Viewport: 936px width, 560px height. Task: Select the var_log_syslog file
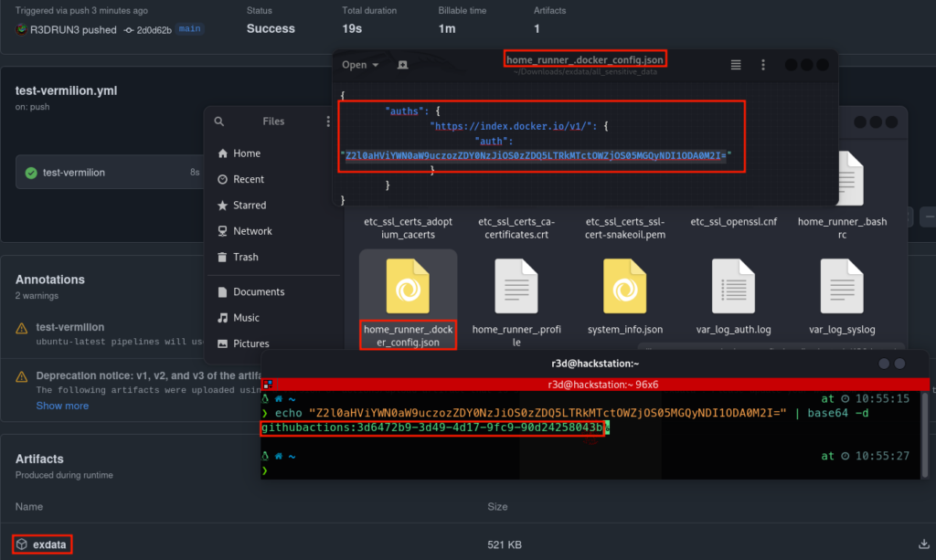[x=842, y=296]
